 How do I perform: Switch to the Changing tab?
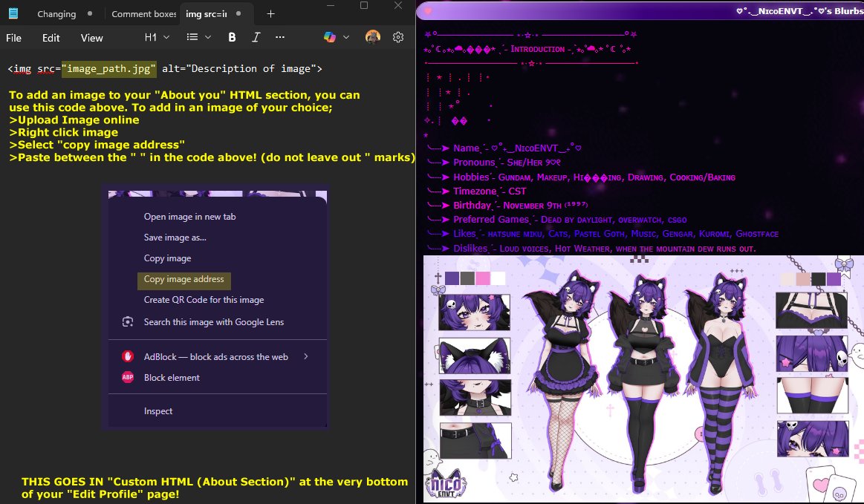coord(56,13)
